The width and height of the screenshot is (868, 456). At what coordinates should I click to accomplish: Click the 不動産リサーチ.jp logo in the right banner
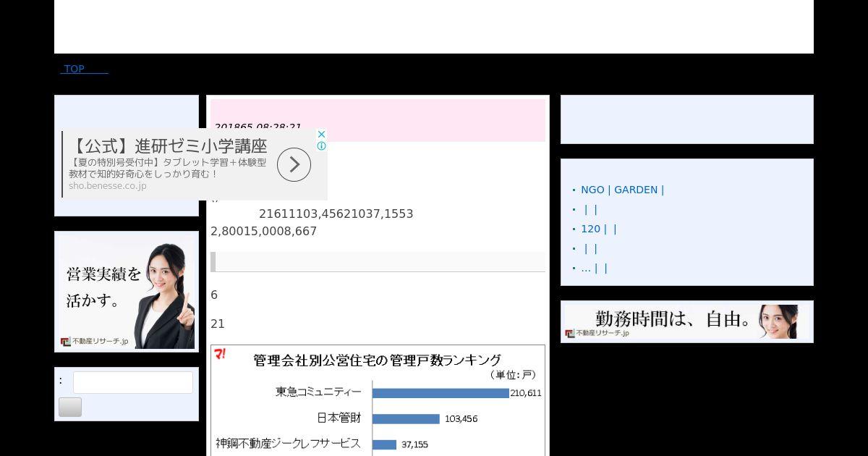pyautogui.click(x=597, y=333)
